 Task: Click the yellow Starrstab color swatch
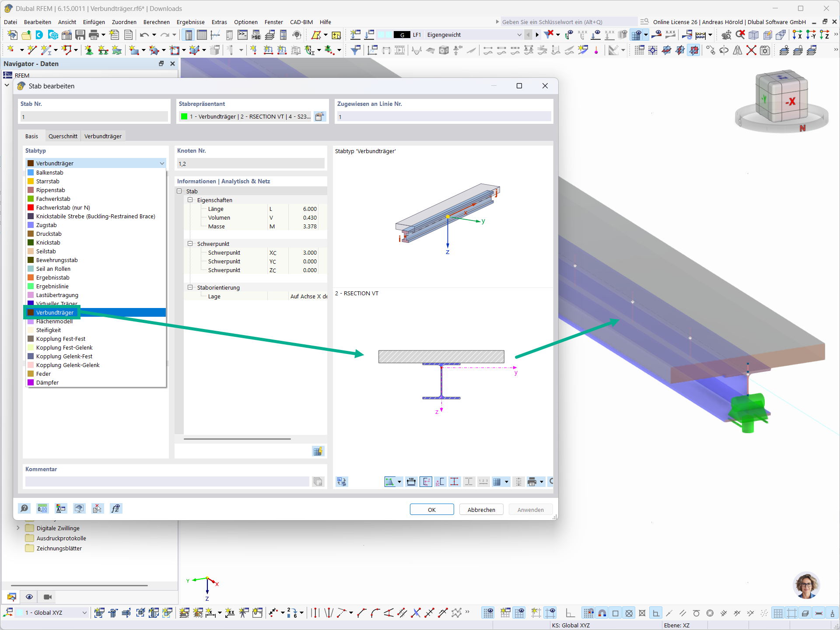[x=31, y=181]
